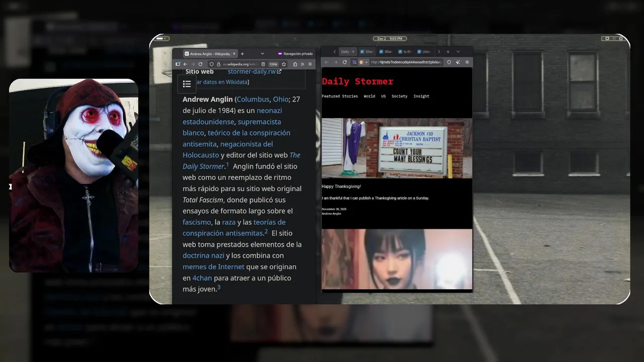Viewport: 644px width, 362px height.
Task: Open the security level shield in right browser
Action: pos(449,62)
